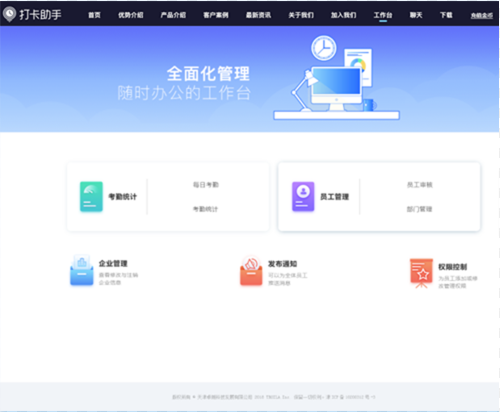Click the 权限控制 star board icon
This screenshot has height=412, width=500.
[x=421, y=273]
